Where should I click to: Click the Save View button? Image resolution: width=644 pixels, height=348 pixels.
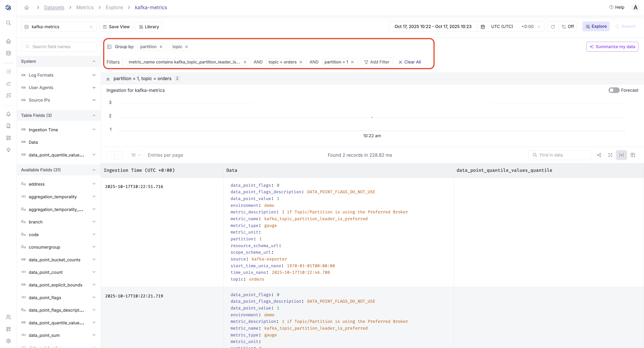pos(116,27)
